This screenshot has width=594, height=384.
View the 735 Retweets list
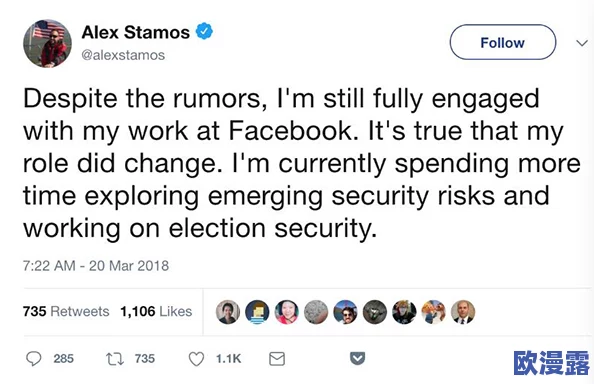(66, 311)
